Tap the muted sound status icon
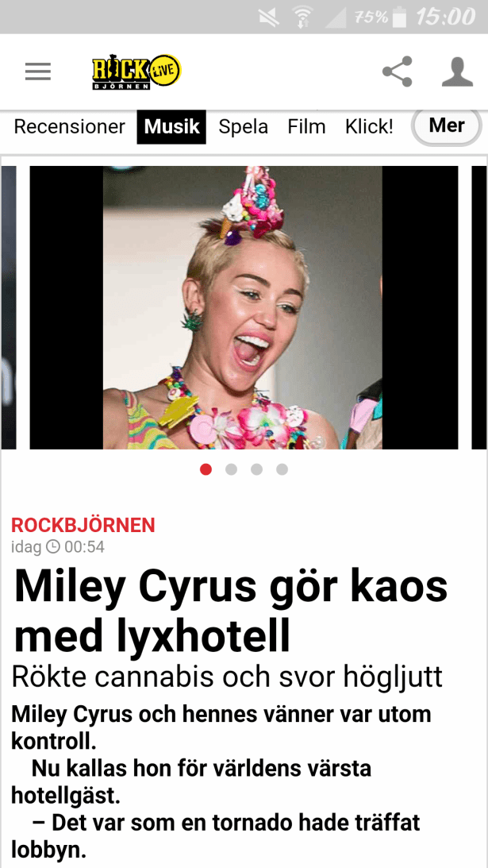Image resolution: width=488 pixels, height=868 pixels. (270, 17)
